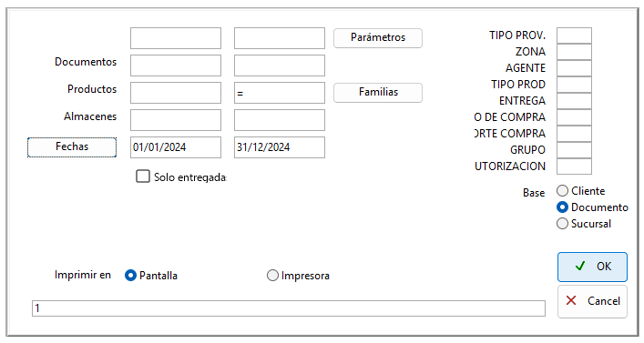Click the Productos field containing equals sign

[280, 93]
